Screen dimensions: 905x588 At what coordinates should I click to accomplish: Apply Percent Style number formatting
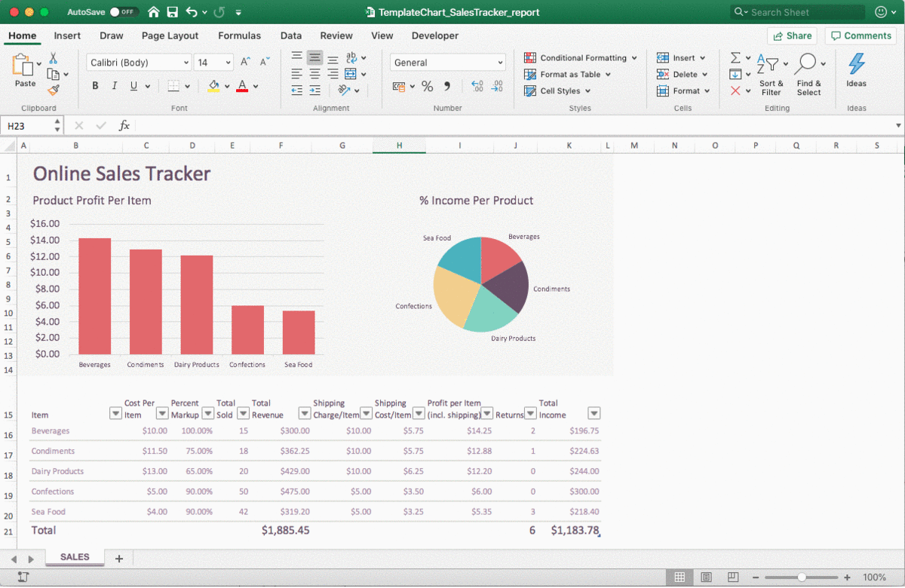click(x=427, y=87)
